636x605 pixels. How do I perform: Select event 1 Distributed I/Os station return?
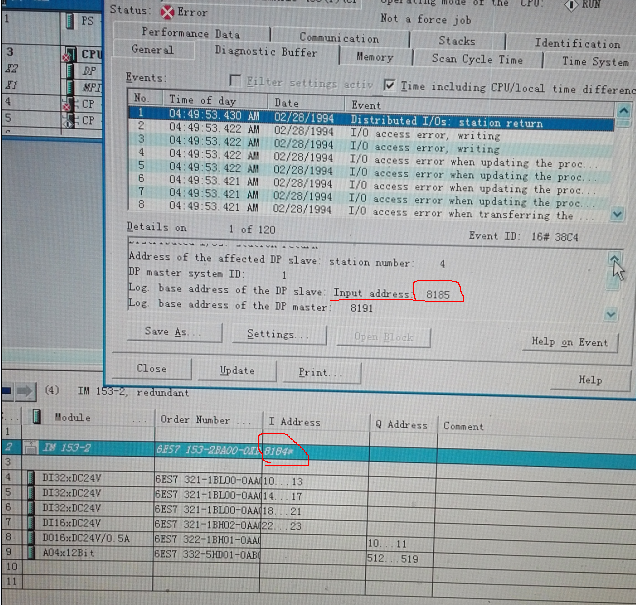pos(371,118)
